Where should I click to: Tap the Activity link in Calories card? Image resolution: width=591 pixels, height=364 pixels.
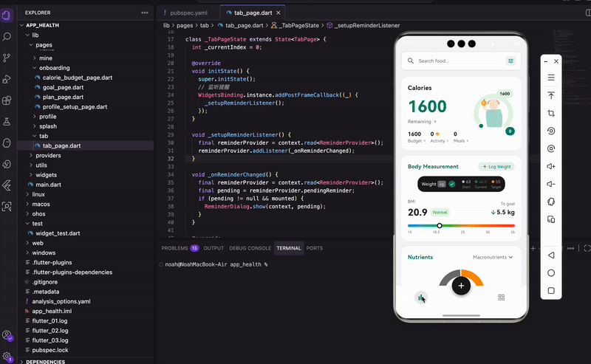tap(440, 141)
